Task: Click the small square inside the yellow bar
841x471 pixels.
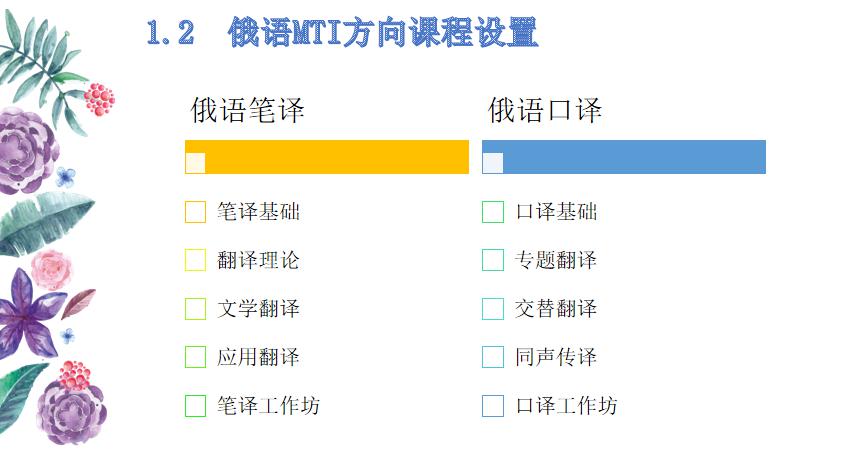Action: pos(195,163)
